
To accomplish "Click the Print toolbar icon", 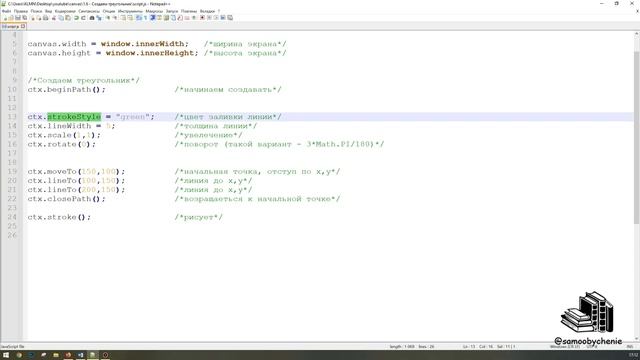I will [x=46, y=18].
